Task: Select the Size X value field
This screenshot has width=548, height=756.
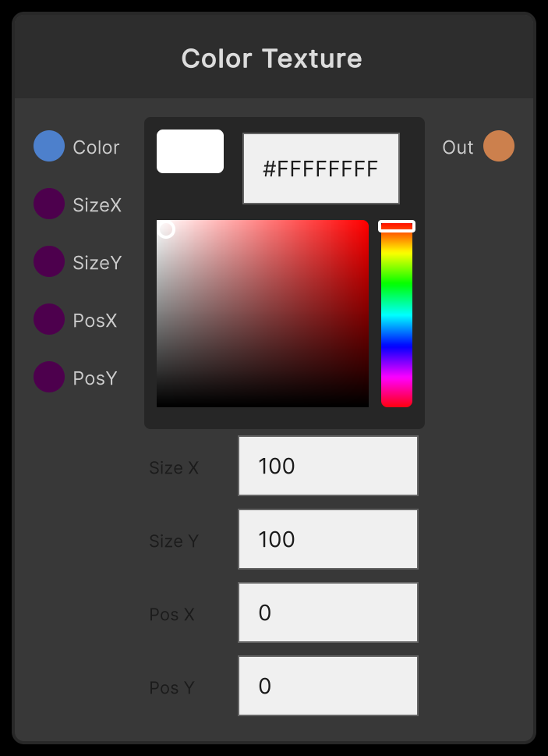Action: [x=327, y=465]
